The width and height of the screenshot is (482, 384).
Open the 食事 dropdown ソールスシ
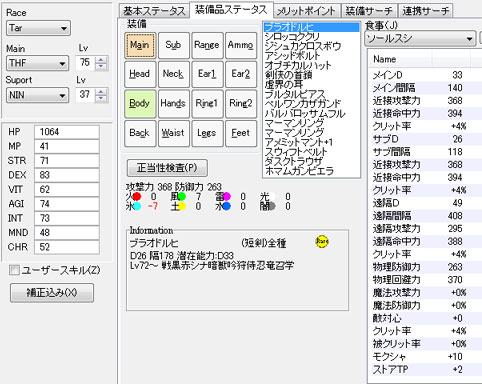click(x=420, y=39)
